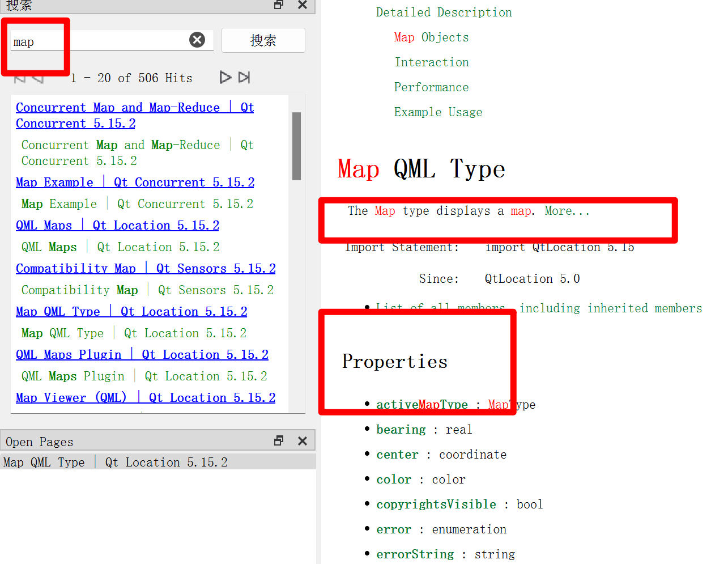
Task: Click the search results scrollbar thumb
Action: 296,146
